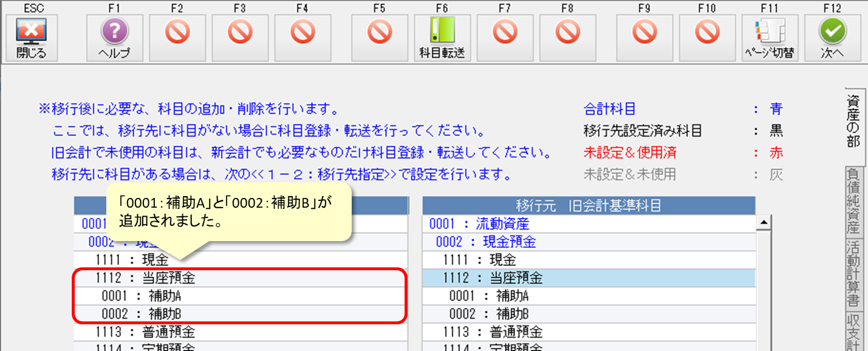Switch to the 資産の部 vertical tab
The width and height of the screenshot is (868, 351).
853,121
